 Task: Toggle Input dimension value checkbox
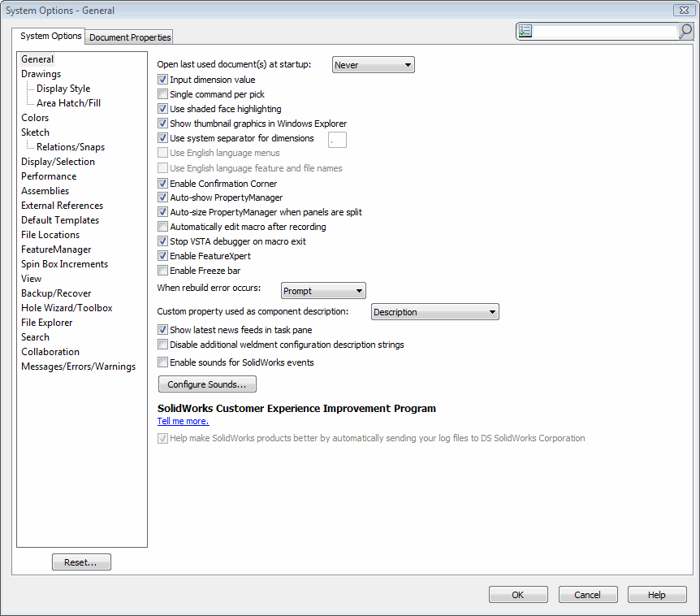(162, 80)
